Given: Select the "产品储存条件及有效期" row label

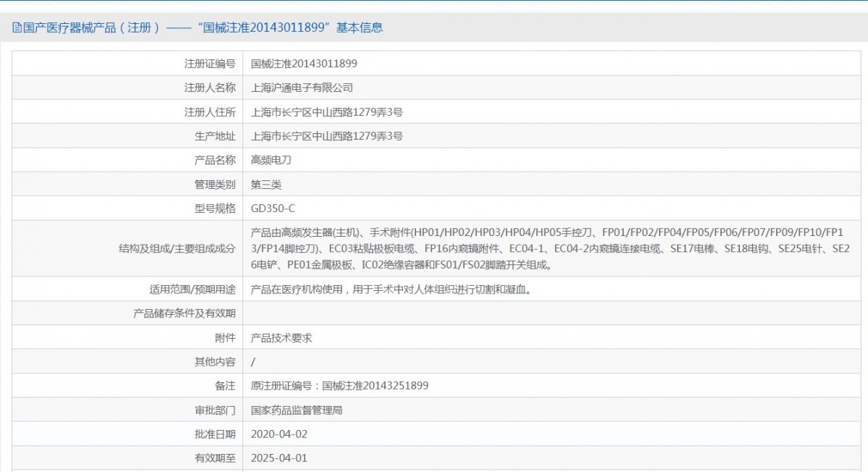Looking at the screenshot, I should pos(184,313).
